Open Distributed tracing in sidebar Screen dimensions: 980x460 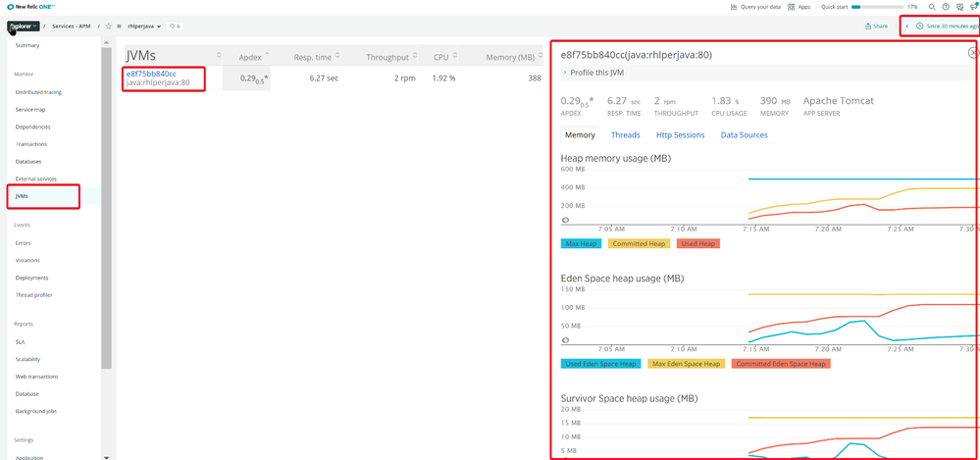click(x=38, y=92)
